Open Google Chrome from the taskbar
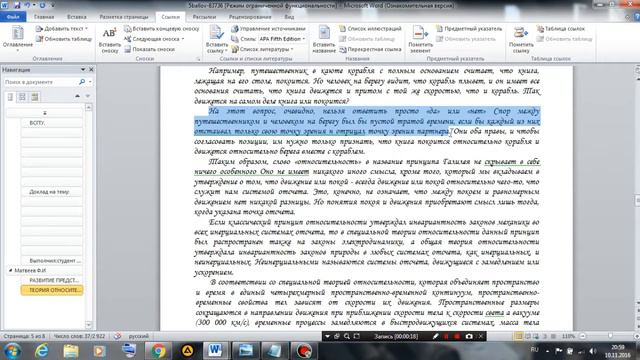The width and height of the screenshot is (640, 360). pyautogui.click(x=158, y=351)
